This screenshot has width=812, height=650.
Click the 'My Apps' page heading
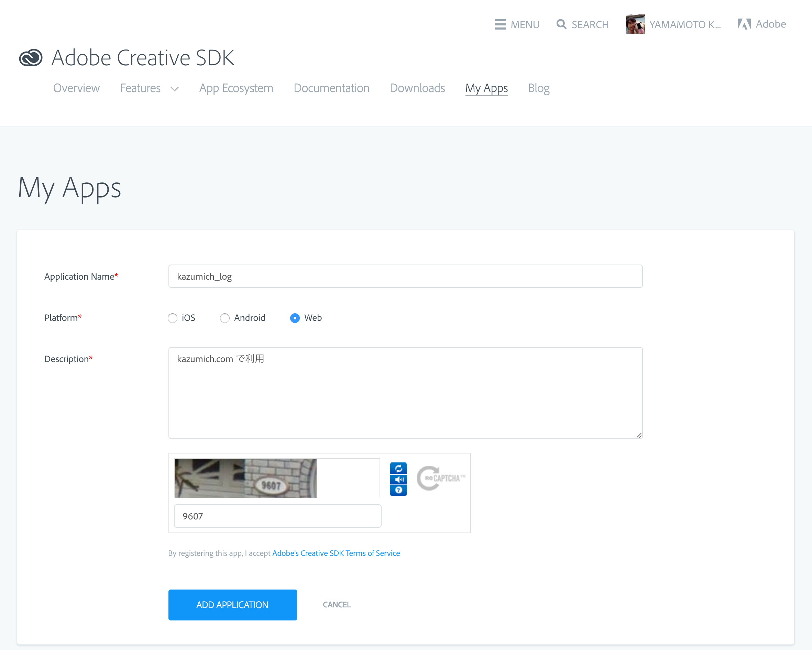pos(69,188)
